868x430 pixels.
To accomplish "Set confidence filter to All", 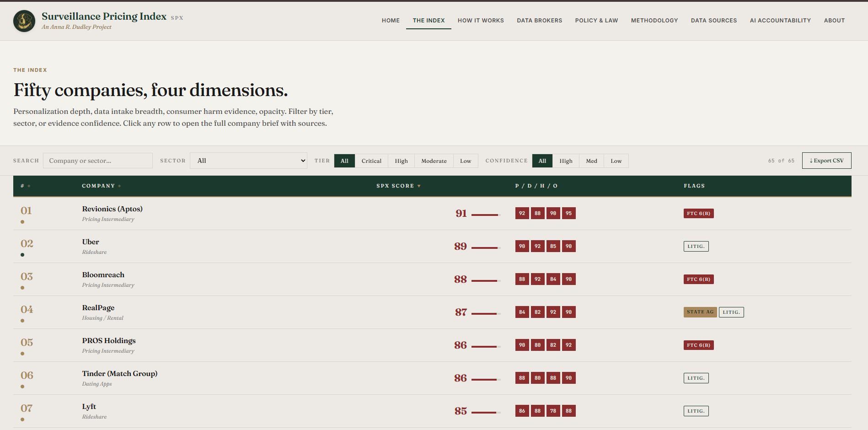I will click(542, 161).
